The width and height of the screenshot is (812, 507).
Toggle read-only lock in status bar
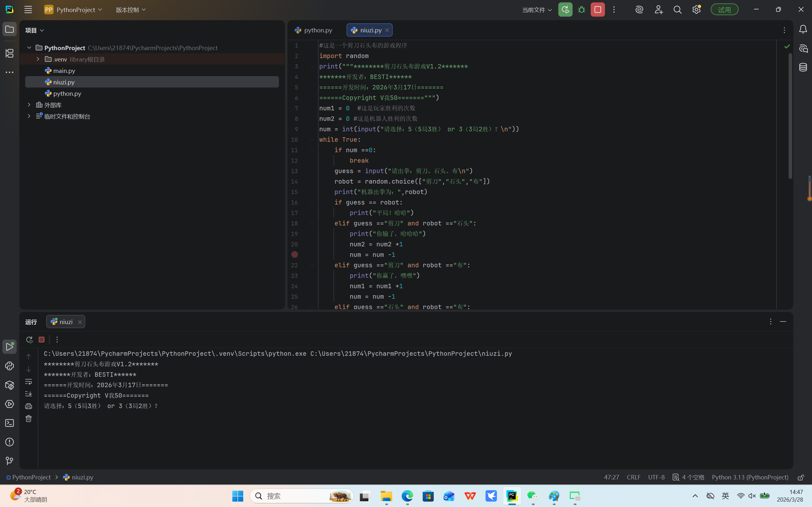point(801,477)
